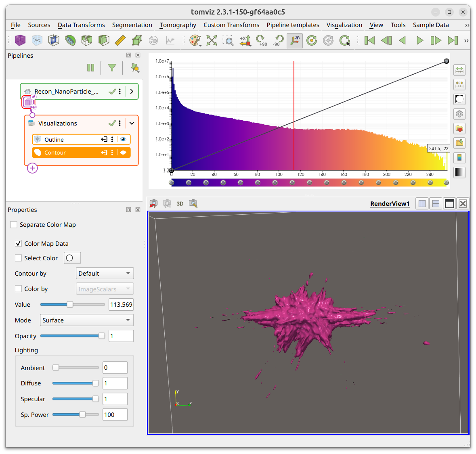Toggle the orientation axes visibility icon
476x454 pixels.
(295, 40)
